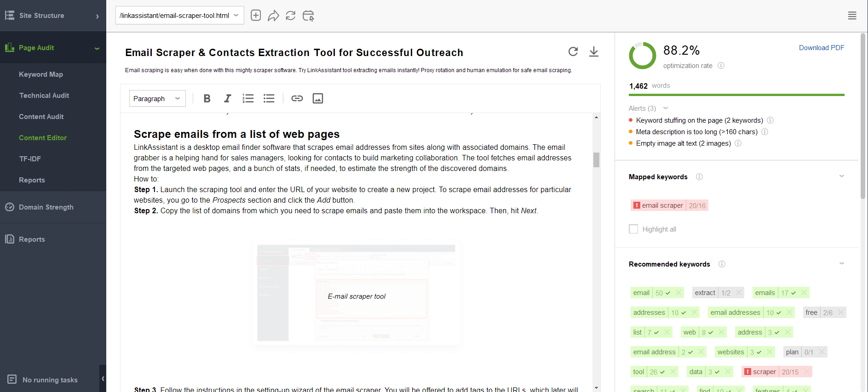Screen dimensions: 868x392
Task: Open TF-IDF in sidebar
Action: 30,159
